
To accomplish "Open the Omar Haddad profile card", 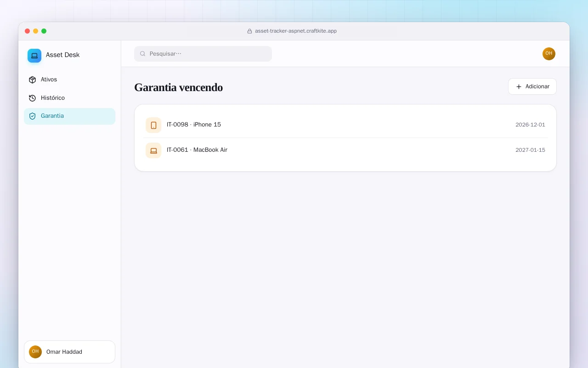I will coord(70,352).
